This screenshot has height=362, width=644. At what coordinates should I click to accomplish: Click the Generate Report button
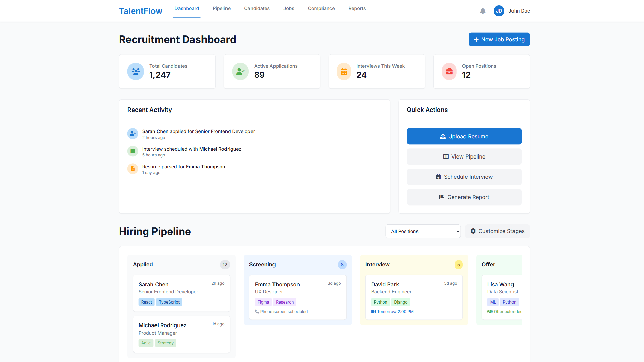[464, 197]
